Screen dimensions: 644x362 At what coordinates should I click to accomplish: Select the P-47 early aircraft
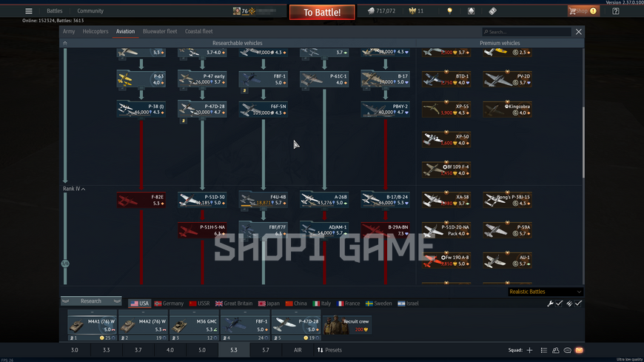(x=202, y=79)
